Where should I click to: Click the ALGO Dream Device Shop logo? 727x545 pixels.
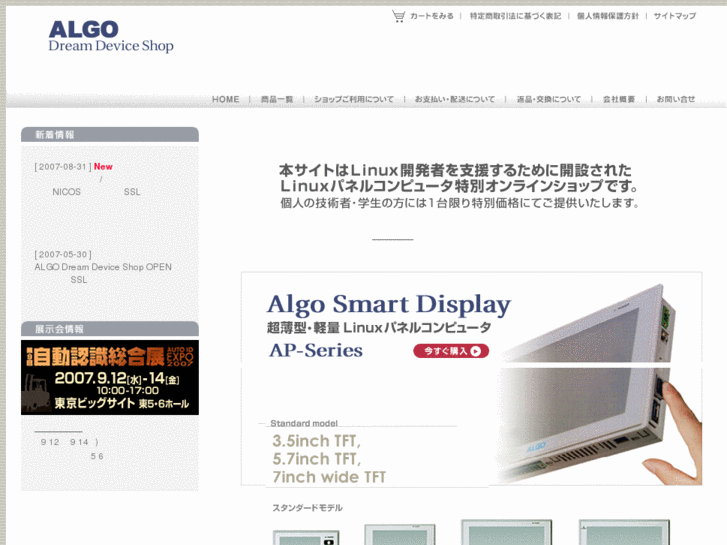[111, 37]
